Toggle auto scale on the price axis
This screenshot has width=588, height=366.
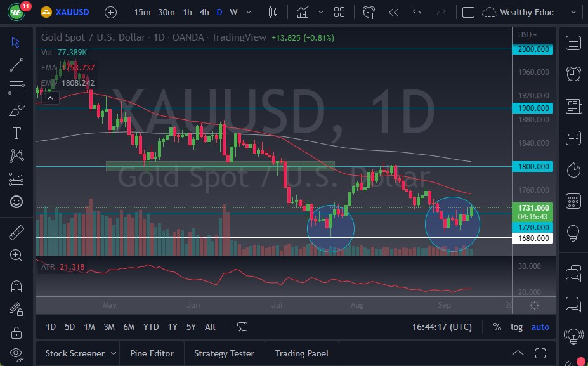[540, 327]
